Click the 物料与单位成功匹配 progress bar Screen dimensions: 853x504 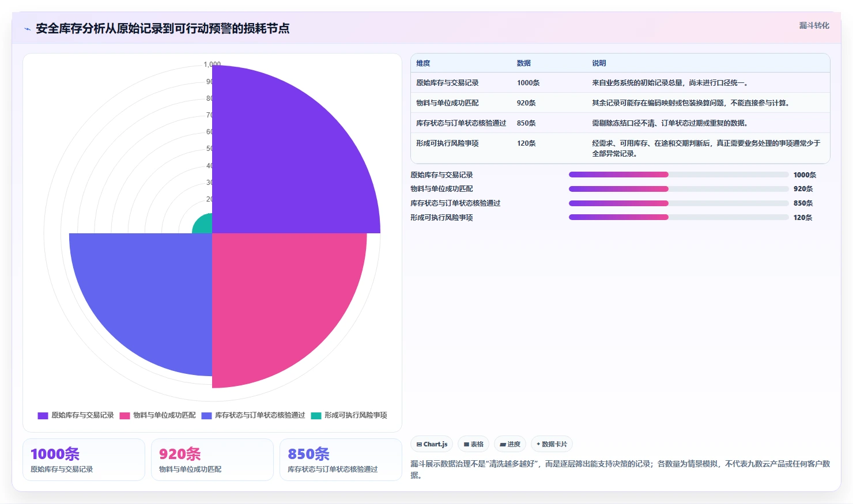click(x=678, y=189)
